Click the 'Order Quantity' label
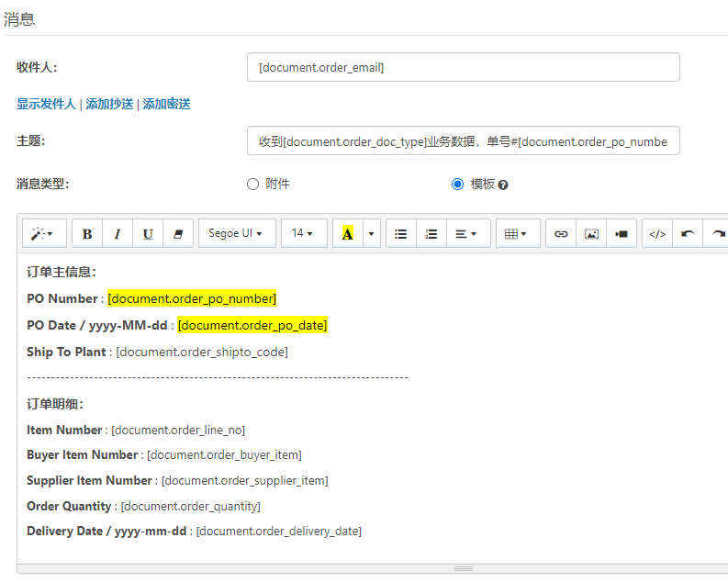 69,506
